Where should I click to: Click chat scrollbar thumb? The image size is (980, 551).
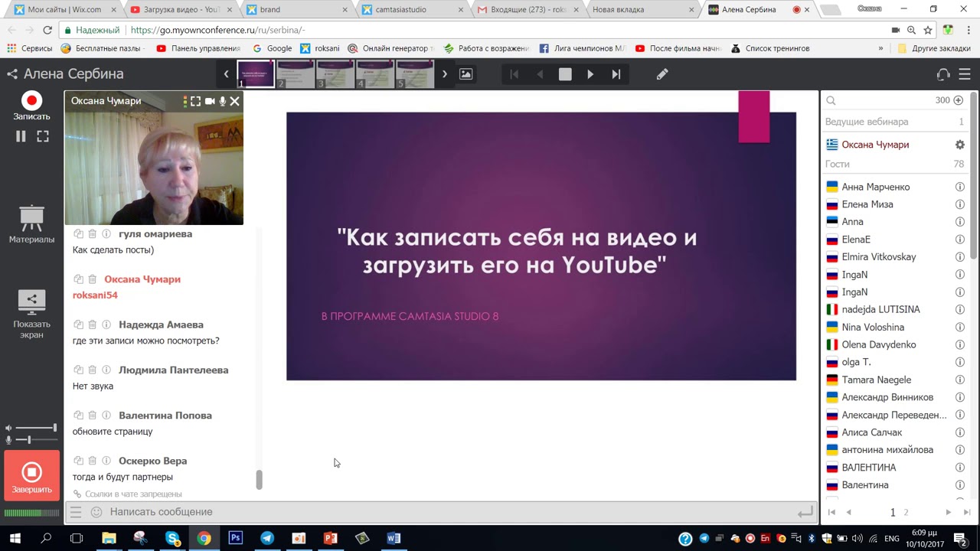[x=259, y=480]
